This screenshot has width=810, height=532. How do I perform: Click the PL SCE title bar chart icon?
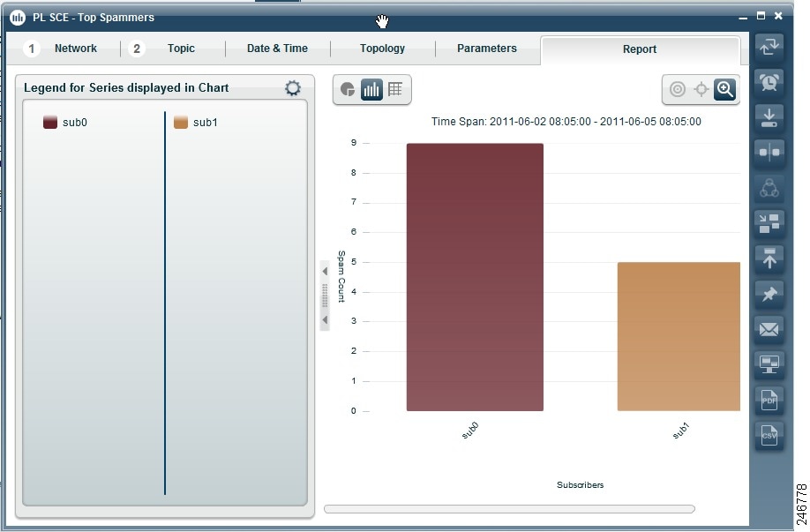point(18,18)
